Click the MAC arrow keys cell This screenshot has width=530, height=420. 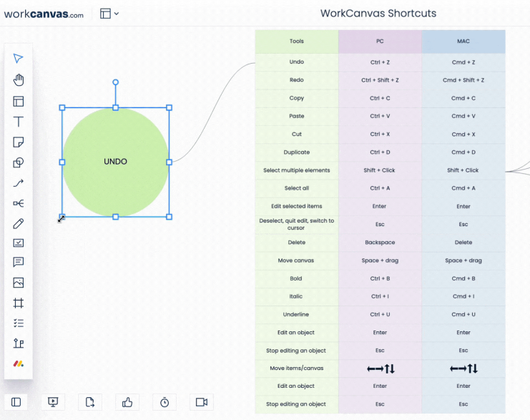(x=463, y=368)
